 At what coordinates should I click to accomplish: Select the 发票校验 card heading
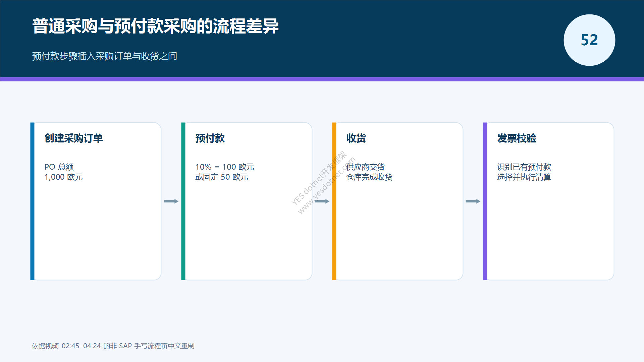[x=517, y=138]
